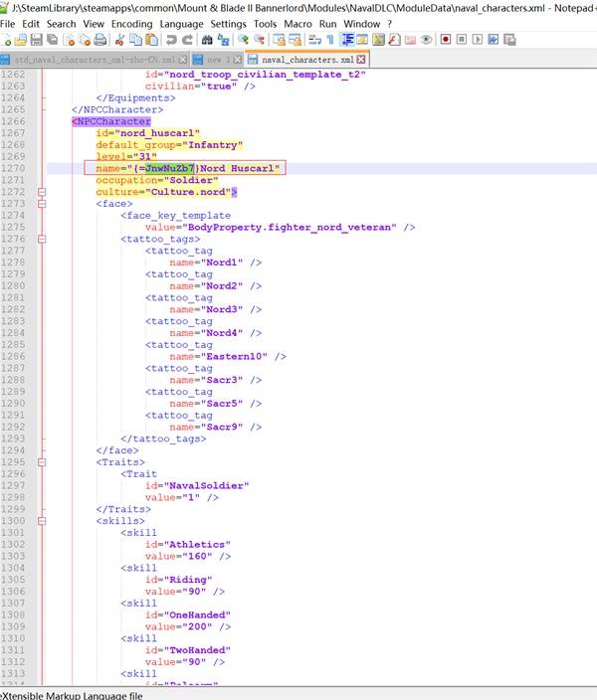The image size is (597, 700).
Task: Open Find with the binoculars icon
Action: [206, 40]
